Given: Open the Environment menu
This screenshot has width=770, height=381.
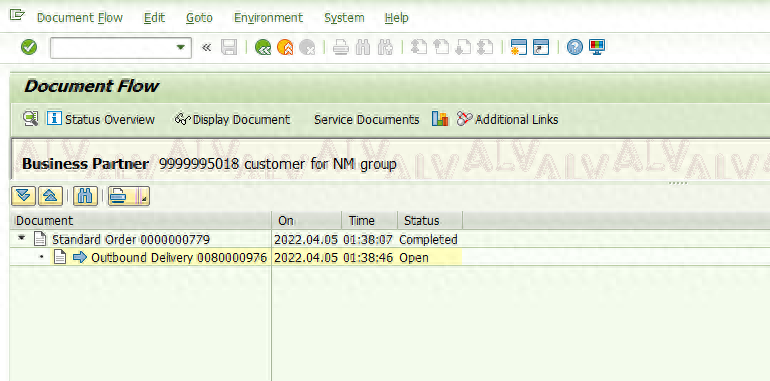Looking at the screenshot, I should (x=268, y=18).
